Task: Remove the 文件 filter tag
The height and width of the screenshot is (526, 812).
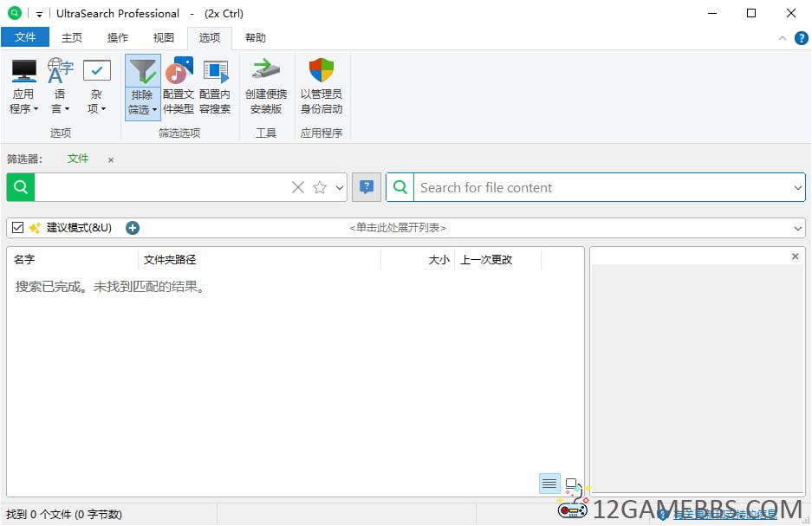Action: [111, 159]
